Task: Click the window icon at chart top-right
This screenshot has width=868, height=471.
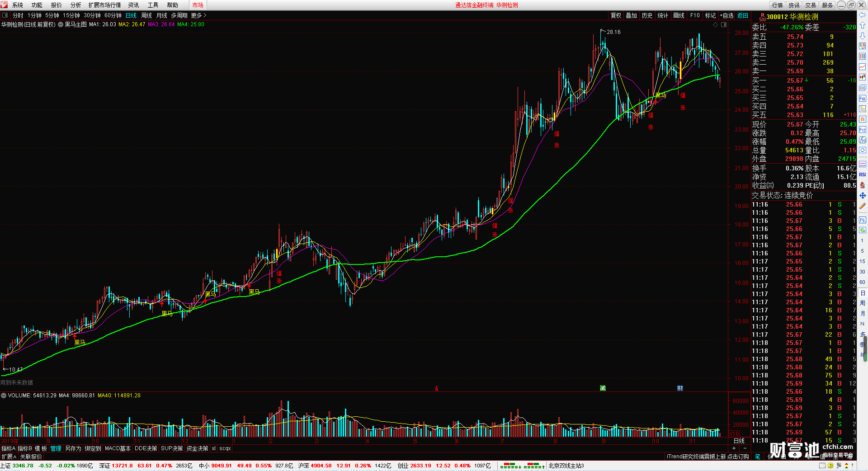Action: coord(723,24)
